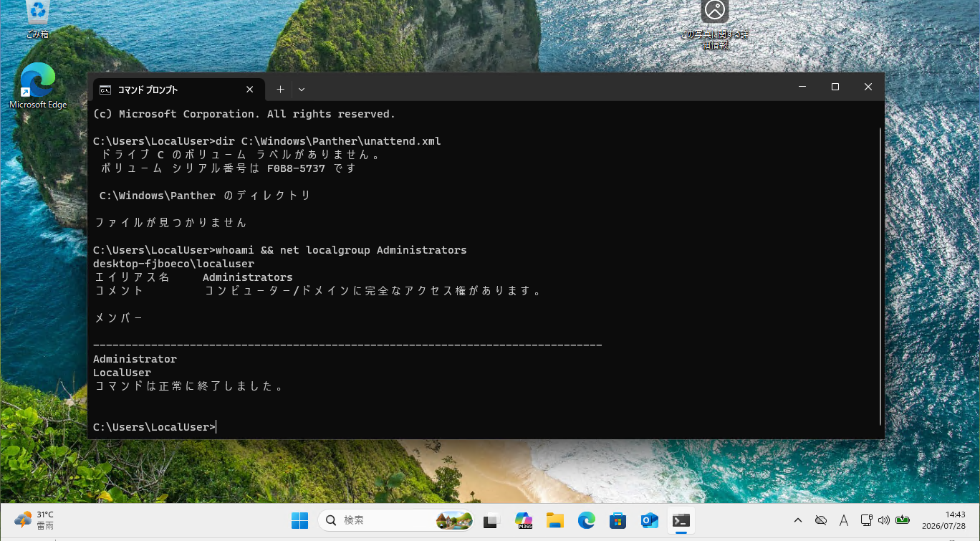Click the terminal vertical scrollbar
The height and width of the screenshot is (541, 980).
click(880, 275)
